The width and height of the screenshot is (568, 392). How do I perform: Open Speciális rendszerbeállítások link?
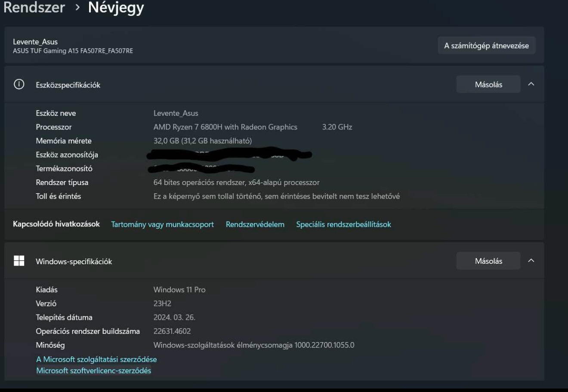343,224
